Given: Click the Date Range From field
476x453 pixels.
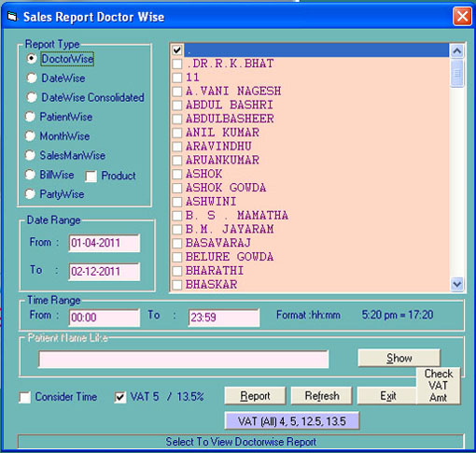Looking at the screenshot, I should coord(105,243).
